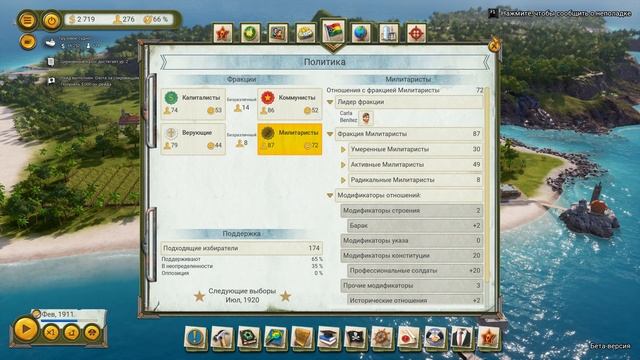The width and height of the screenshot is (640, 360).
Task: Collapse the Модификаторы отношений section
Action: tap(330, 196)
